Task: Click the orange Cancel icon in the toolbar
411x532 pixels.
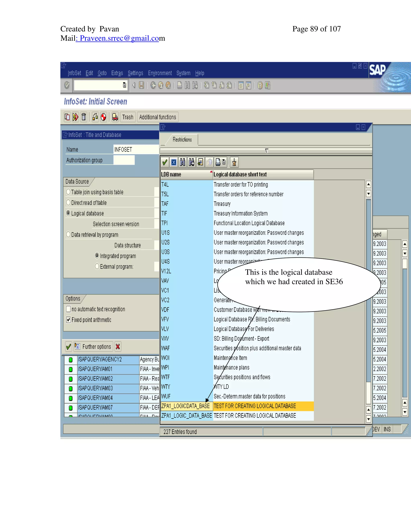Action: click(x=168, y=85)
